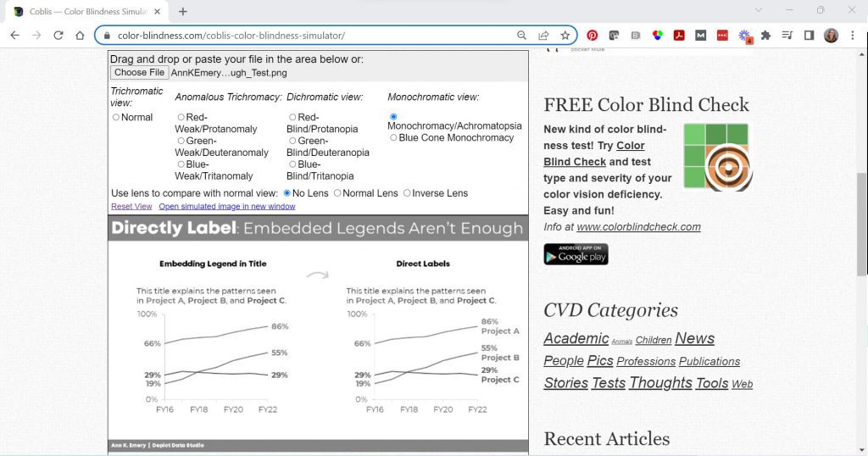Open the zoom magnifier in address bar

pos(521,36)
